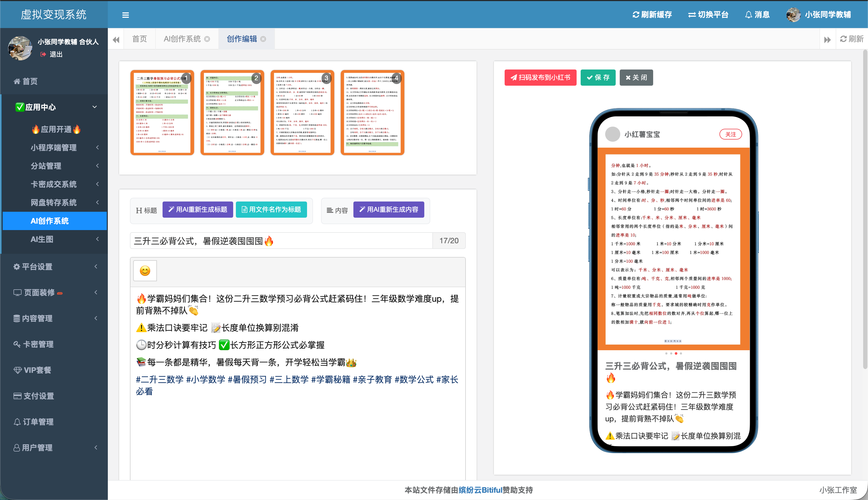Image resolution: width=868 pixels, height=500 pixels.
Task: Click 用AI重新生成标题 button
Action: click(x=198, y=210)
